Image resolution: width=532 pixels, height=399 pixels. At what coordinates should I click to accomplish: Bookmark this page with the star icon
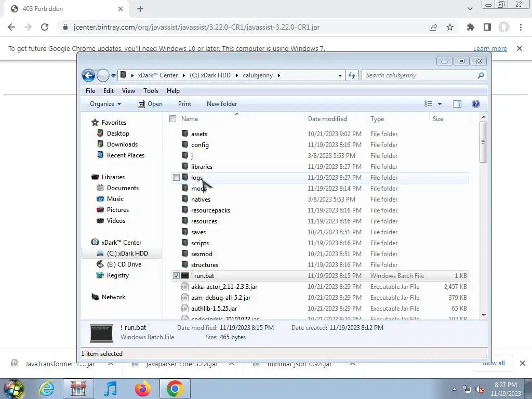(x=450, y=27)
